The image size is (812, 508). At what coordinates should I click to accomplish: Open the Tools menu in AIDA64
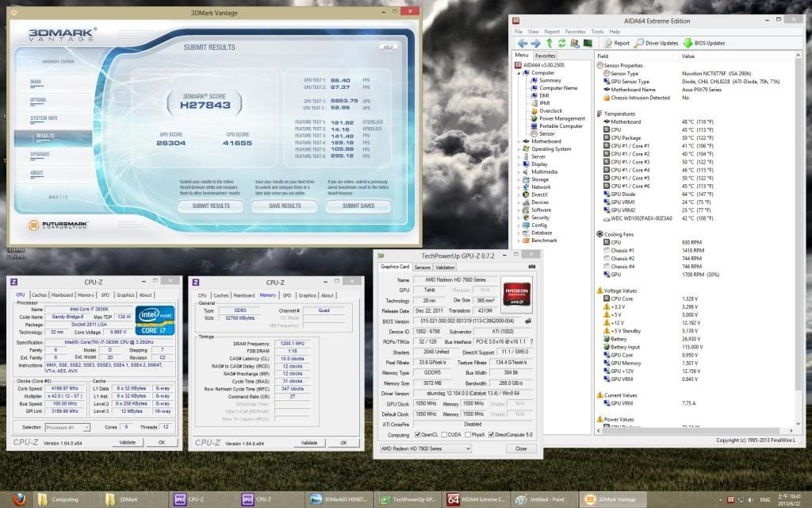pos(597,32)
